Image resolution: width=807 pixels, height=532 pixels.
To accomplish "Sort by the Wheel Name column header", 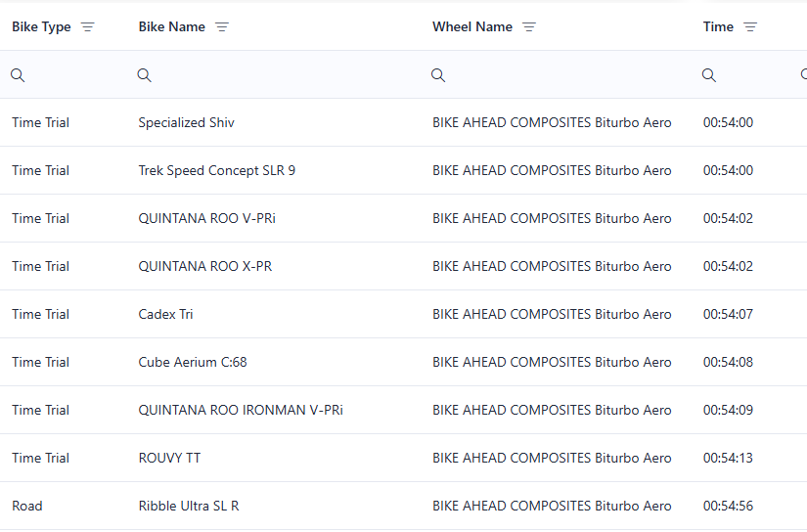I will [471, 27].
